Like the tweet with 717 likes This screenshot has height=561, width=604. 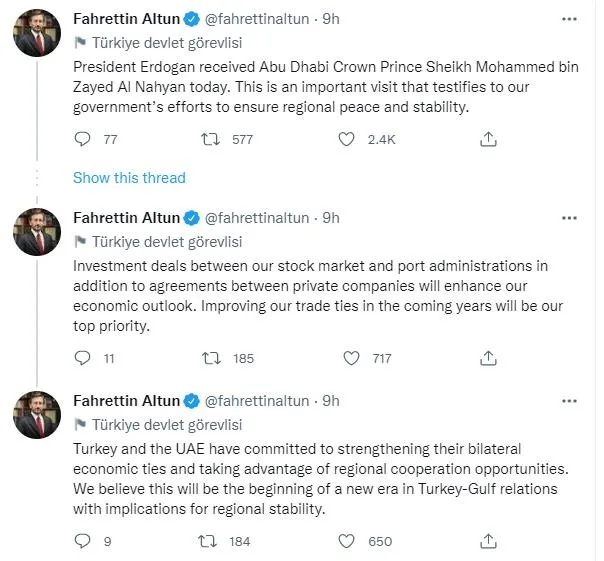coord(351,357)
